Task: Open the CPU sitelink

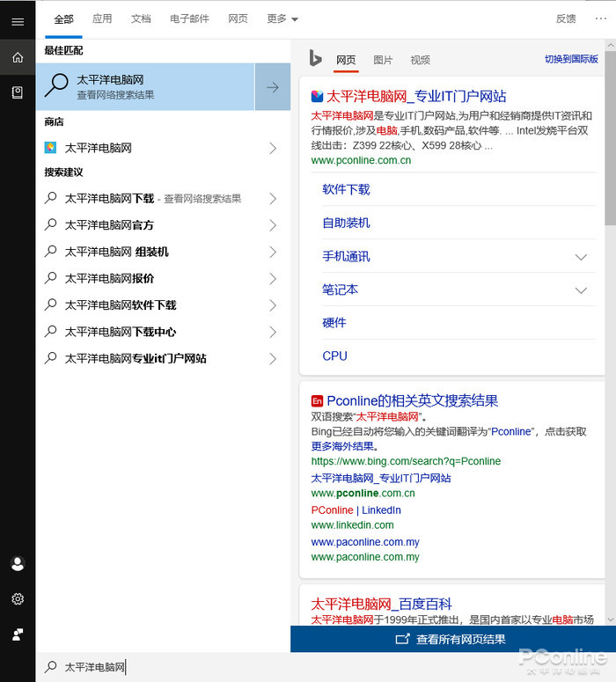Action: 334,356
